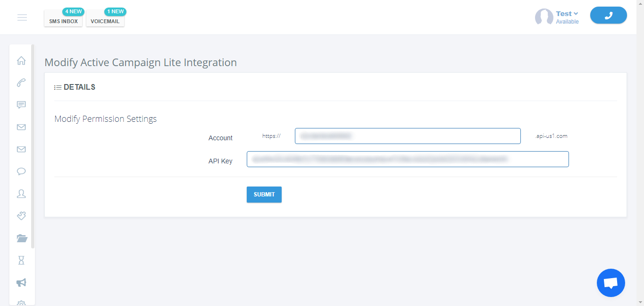Screen dimensions: 644x306
Task: Submit the integration settings
Action: tap(264, 195)
